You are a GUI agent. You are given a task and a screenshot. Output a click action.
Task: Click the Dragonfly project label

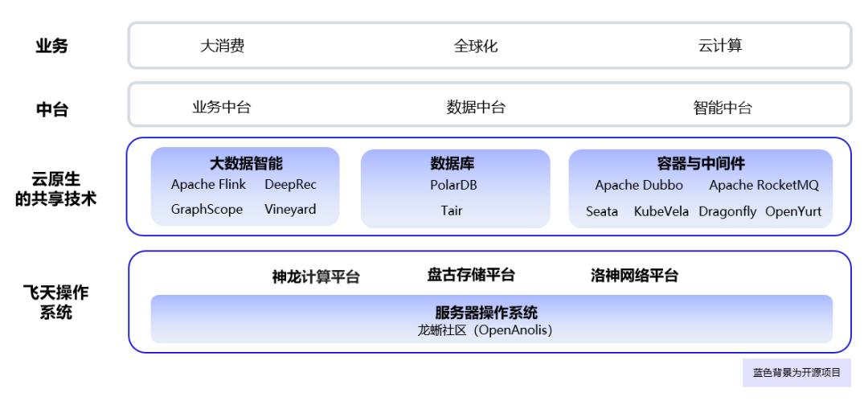click(x=727, y=212)
